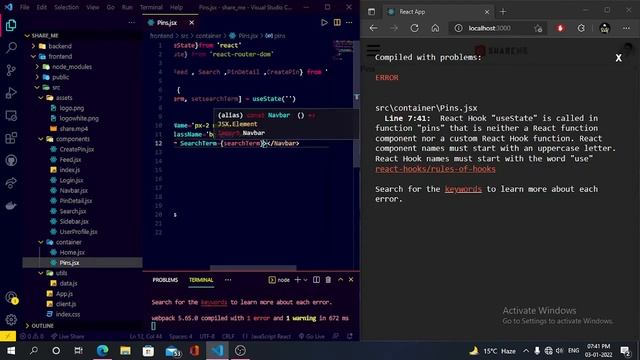The width and height of the screenshot is (640, 360).
Task: Switch to the TERMINAL panel tab
Action: (201, 280)
